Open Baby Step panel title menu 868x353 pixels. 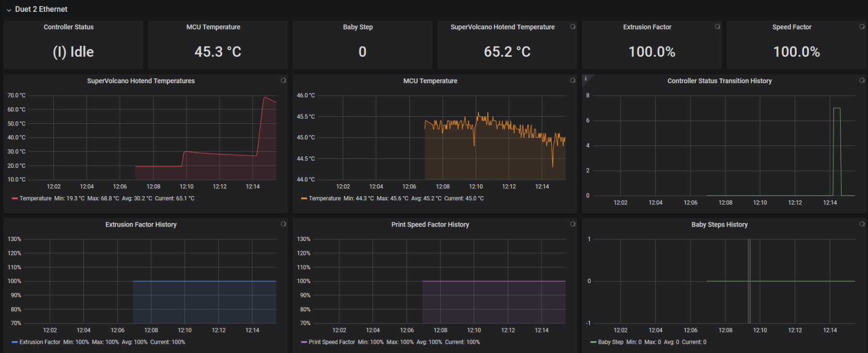358,27
